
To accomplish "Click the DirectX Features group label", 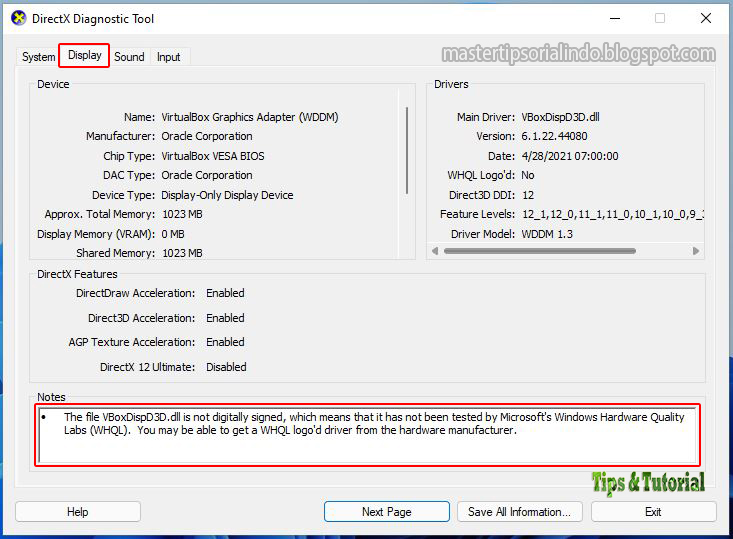I will [77, 274].
